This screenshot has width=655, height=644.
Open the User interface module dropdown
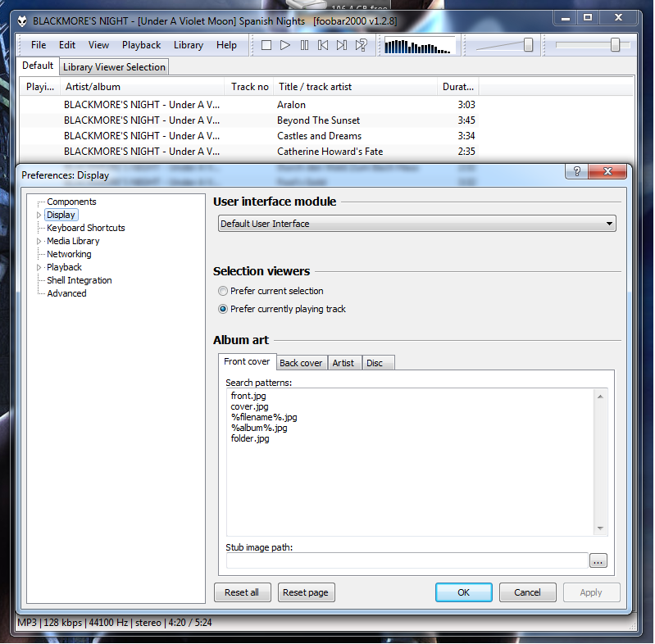[x=417, y=224]
